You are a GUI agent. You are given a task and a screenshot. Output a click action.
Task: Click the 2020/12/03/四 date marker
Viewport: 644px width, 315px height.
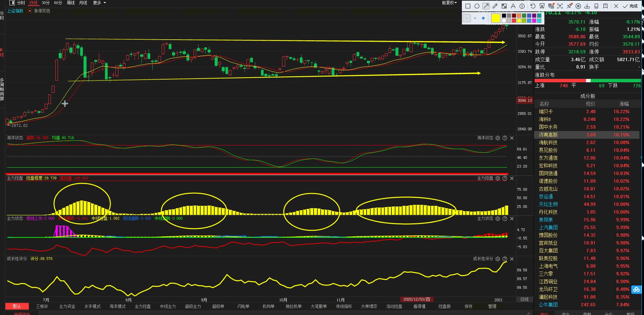click(x=416, y=299)
